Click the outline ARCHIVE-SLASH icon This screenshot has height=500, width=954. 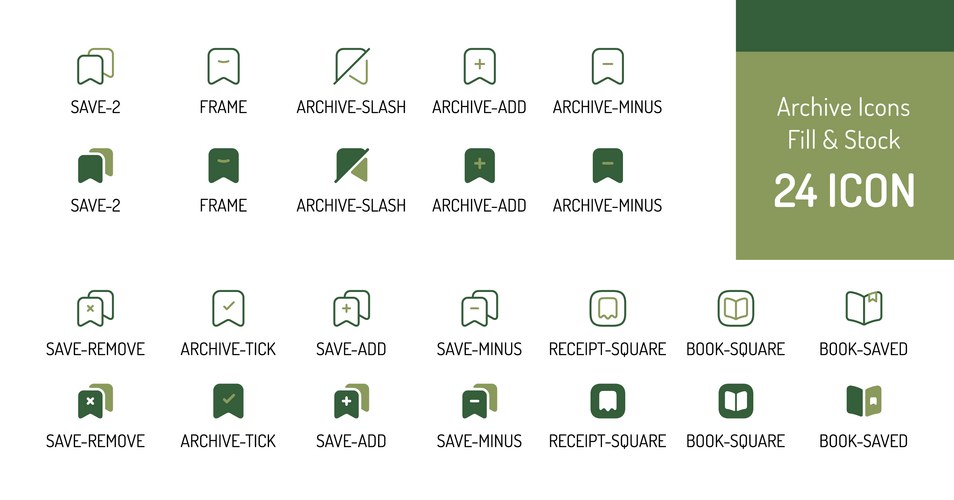tap(351, 67)
